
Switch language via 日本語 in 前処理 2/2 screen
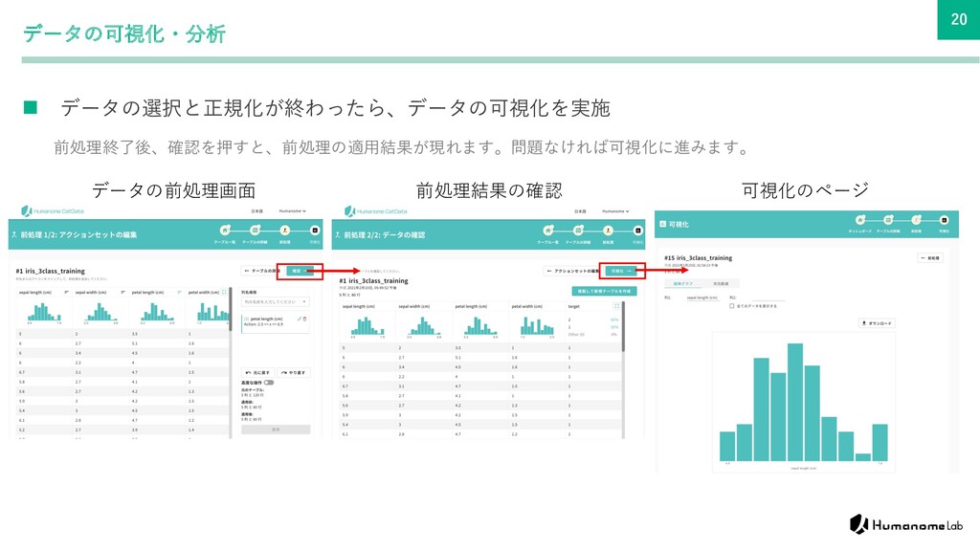[x=580, y=211]
